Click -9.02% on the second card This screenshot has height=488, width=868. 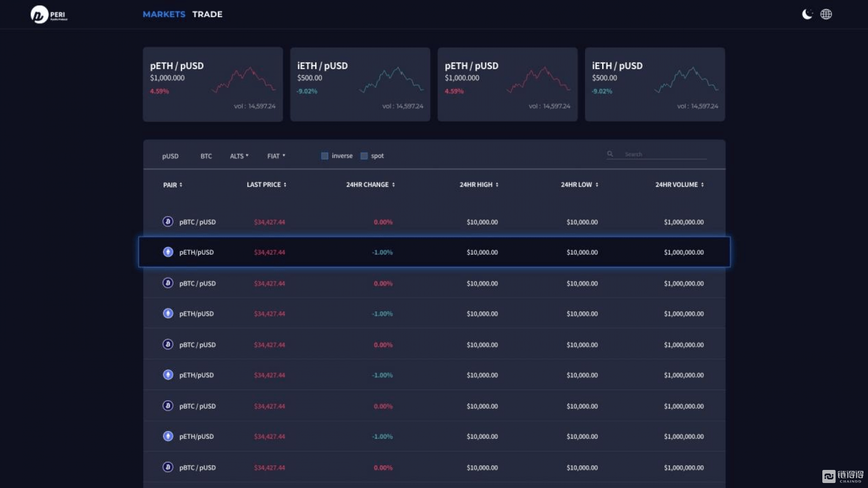tap(307, 91)
